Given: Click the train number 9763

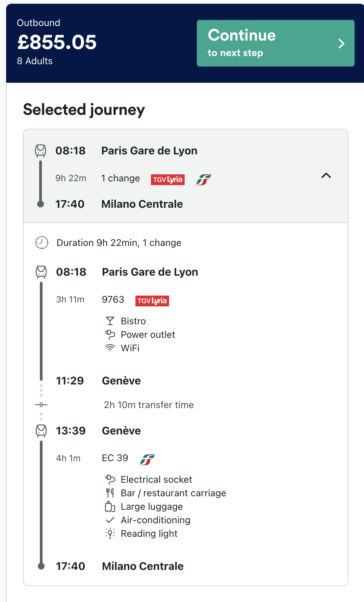Looking at the screenshot, I should (x=113, y=300).
